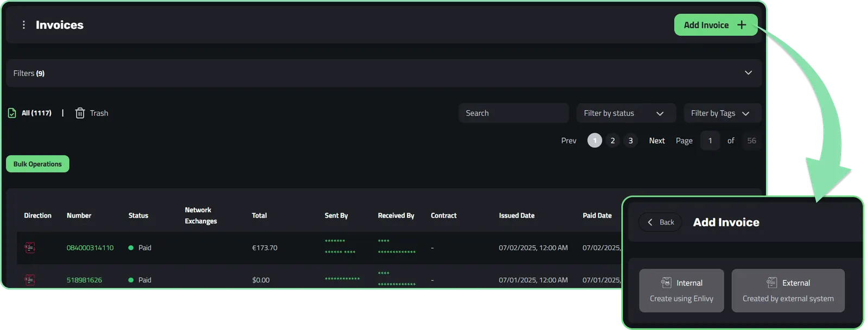Screen dimensions: 868x330
Task: Click the Back button in Add Invoice
Action: (660, 222)
